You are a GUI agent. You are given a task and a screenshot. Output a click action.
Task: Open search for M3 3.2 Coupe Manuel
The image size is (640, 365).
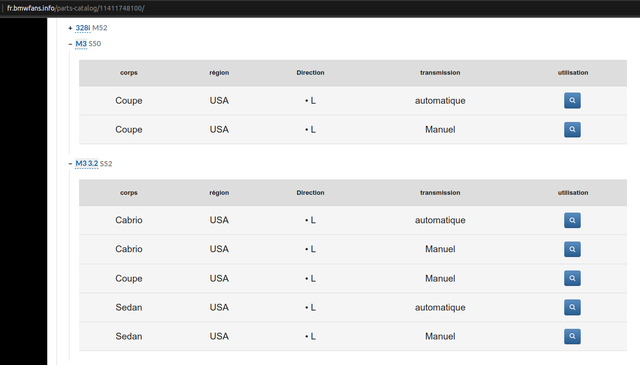[572, 278]
